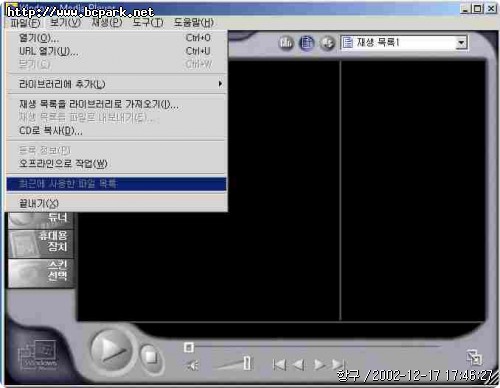500x388 pixels.
Task: Maximize the Windows Media Player window
Action: tap(478, 9)
